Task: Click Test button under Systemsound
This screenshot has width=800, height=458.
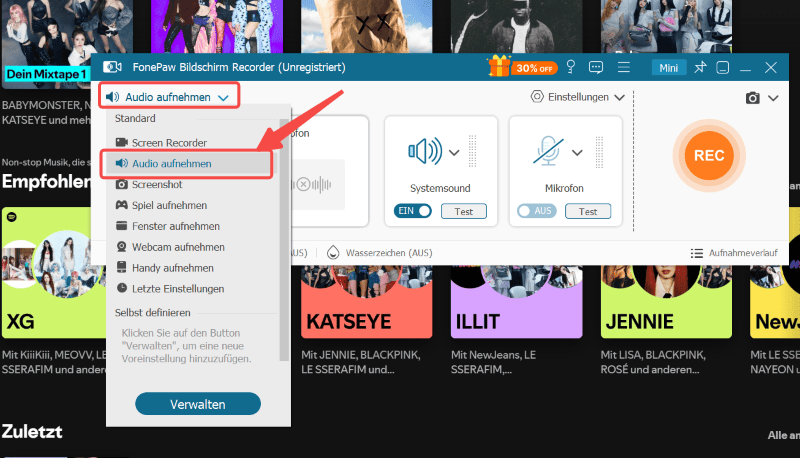Action: (463, 211)
